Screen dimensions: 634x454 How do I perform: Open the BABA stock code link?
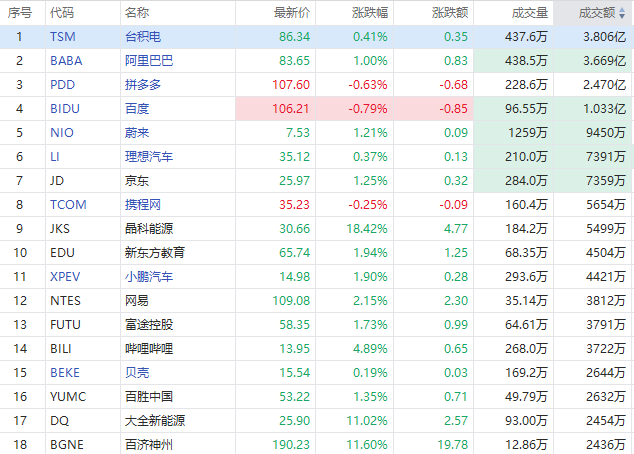click(x=66, y=61)
